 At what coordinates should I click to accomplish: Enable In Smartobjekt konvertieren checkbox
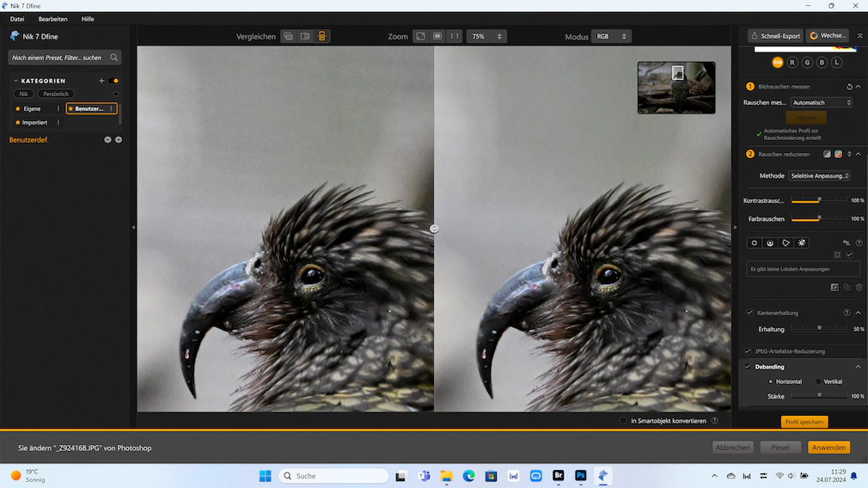[623, 420]
